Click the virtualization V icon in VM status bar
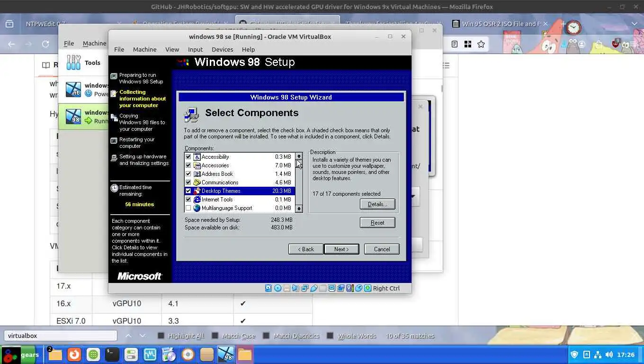The height and width of the screenshot is (364, 644). point(349,288)
